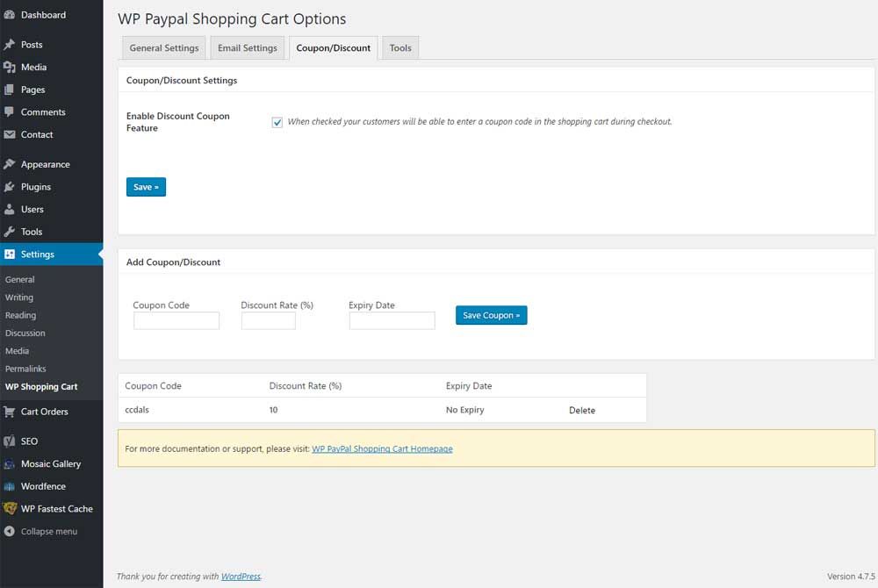Viewport: 878px width, 588px height.
Task: Open Posts menu label in sidebar
Action: click(x=32, y=45)
